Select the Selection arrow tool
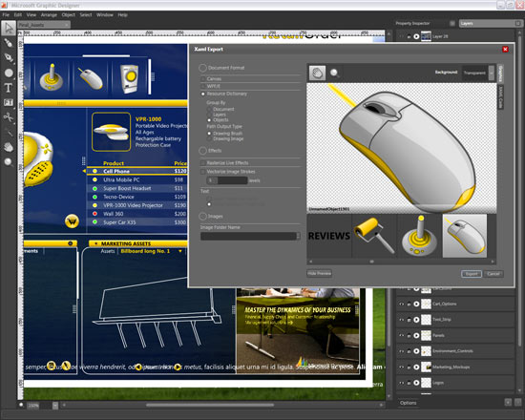The height and width of the screenshot is (420, 525). (x=9, y=28)
